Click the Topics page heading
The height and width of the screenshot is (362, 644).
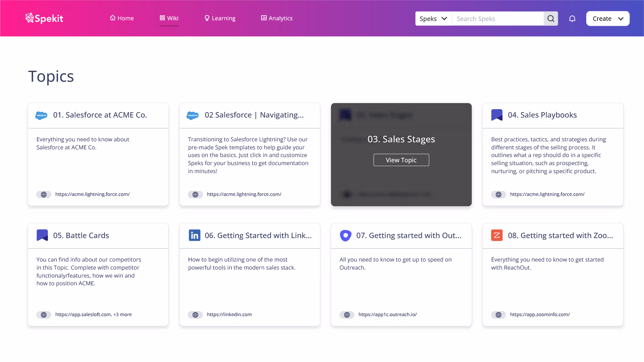51,76
